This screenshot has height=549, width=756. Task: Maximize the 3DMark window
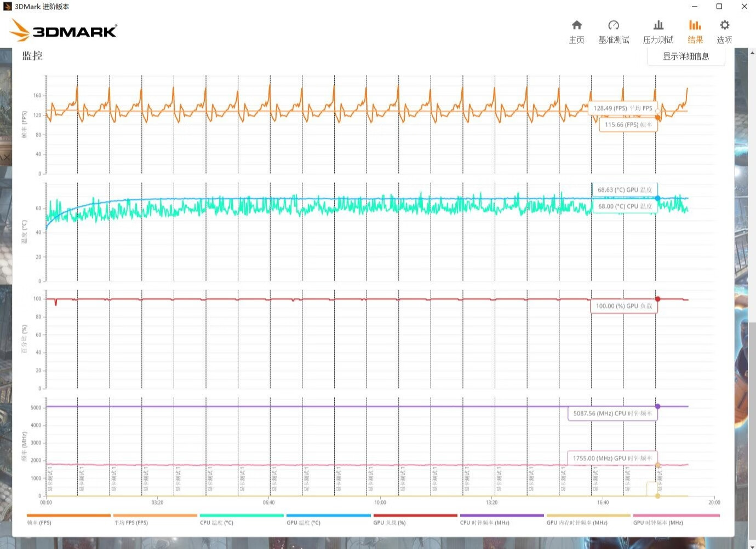point(719,7)
